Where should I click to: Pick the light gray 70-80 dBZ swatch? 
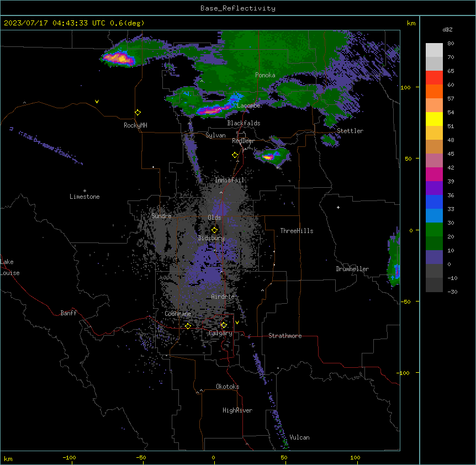434,50
